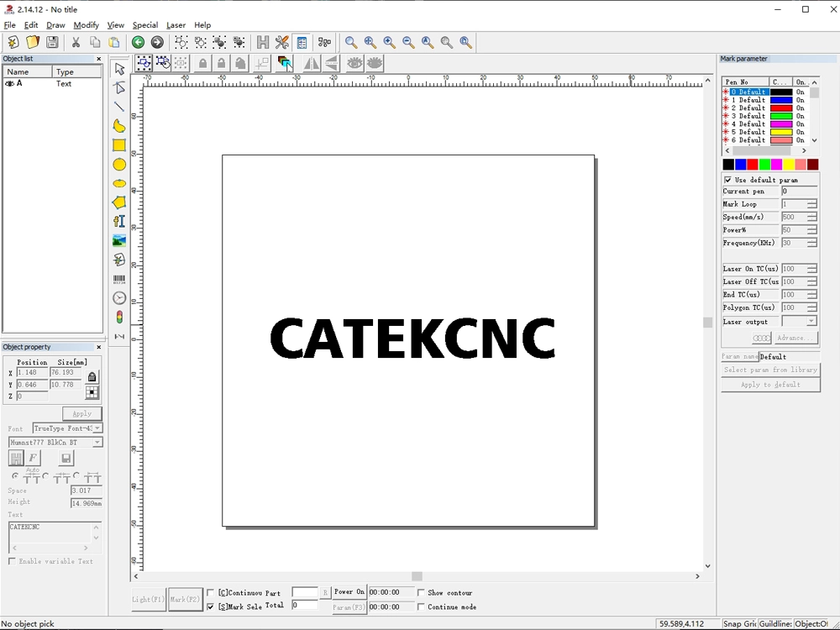840x630 pixels.
Task: Select the Rectangle drawing tool
Action: pos(118,144)
